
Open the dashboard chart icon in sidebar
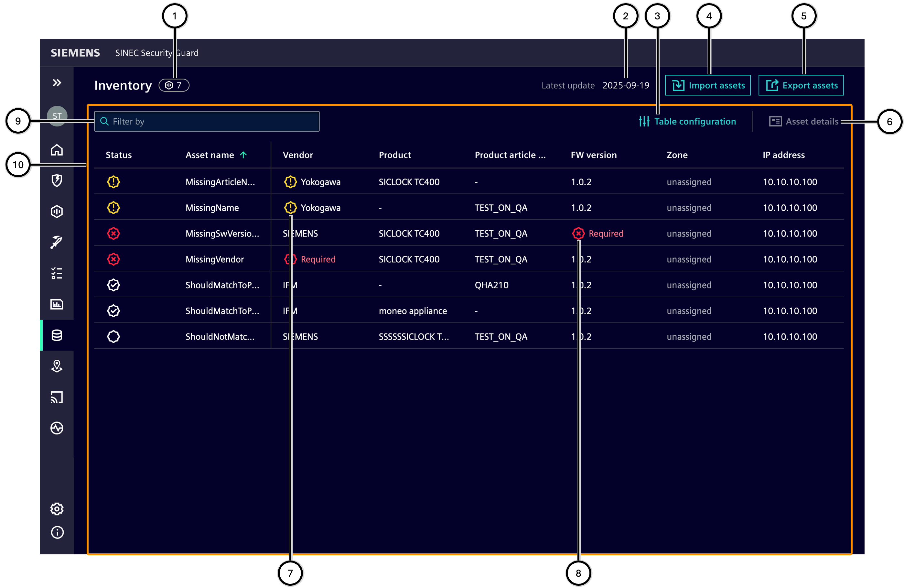57,304
